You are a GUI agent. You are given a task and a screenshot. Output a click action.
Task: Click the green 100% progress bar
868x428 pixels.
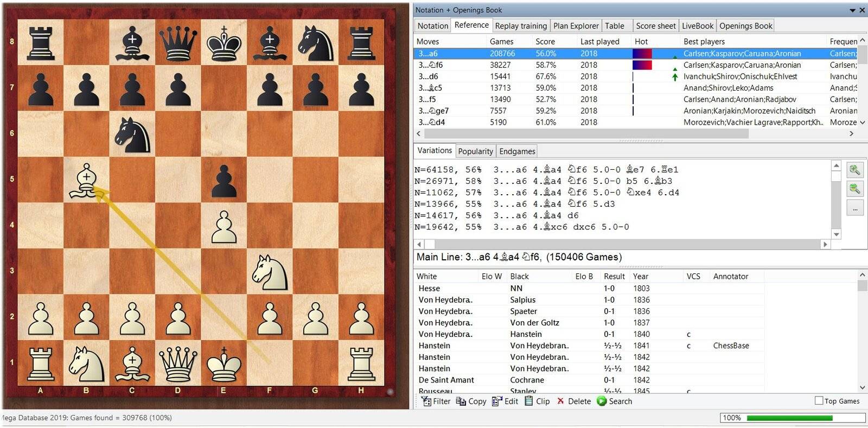[789, 418]
